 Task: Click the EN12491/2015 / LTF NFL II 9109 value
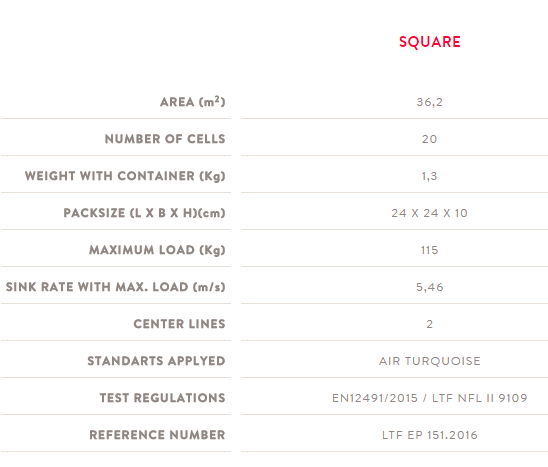pyautogui.click(x=430, y=398)
